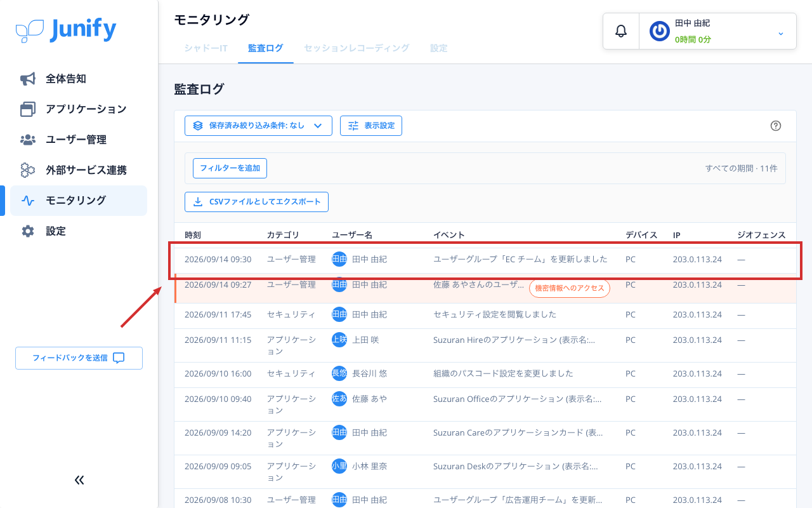Click the デバイス column header

pos(641,235)
